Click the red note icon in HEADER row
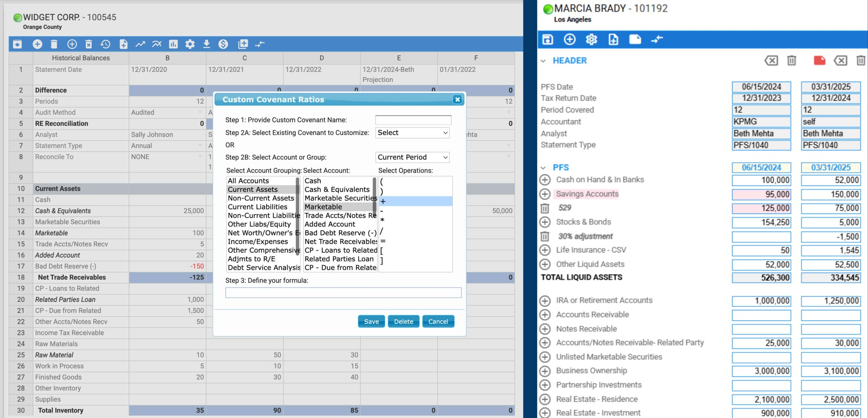Viewport: 868px width, 418px height. tap(820, 61)
